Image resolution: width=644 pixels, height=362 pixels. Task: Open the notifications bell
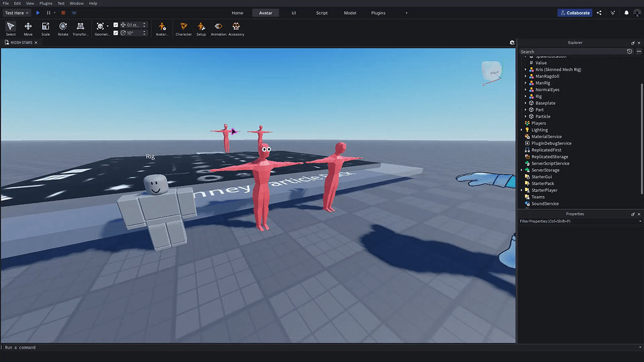click(626, 13)
